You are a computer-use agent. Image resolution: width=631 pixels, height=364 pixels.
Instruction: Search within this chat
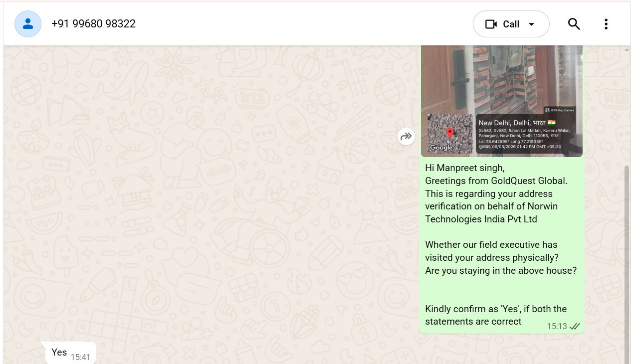point(574,24)
